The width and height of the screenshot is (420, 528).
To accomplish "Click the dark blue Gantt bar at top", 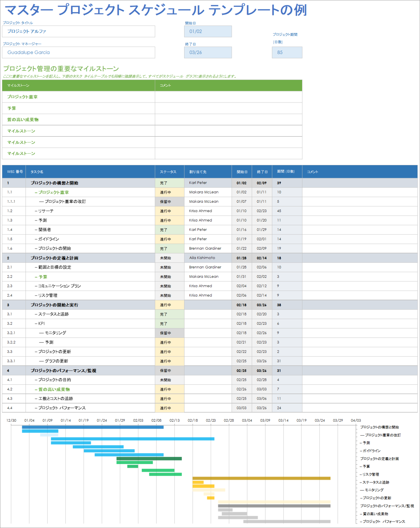I will [x=93, y=427].
